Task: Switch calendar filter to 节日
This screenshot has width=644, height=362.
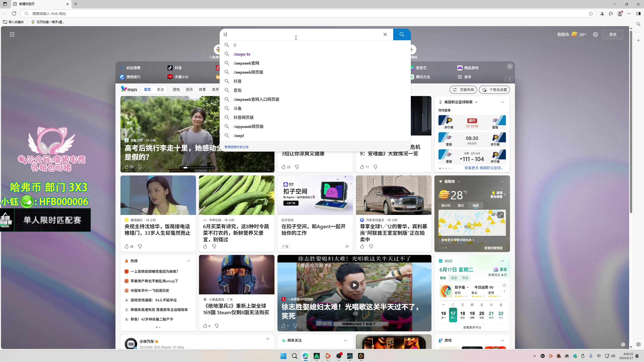Action: (465, 278)
